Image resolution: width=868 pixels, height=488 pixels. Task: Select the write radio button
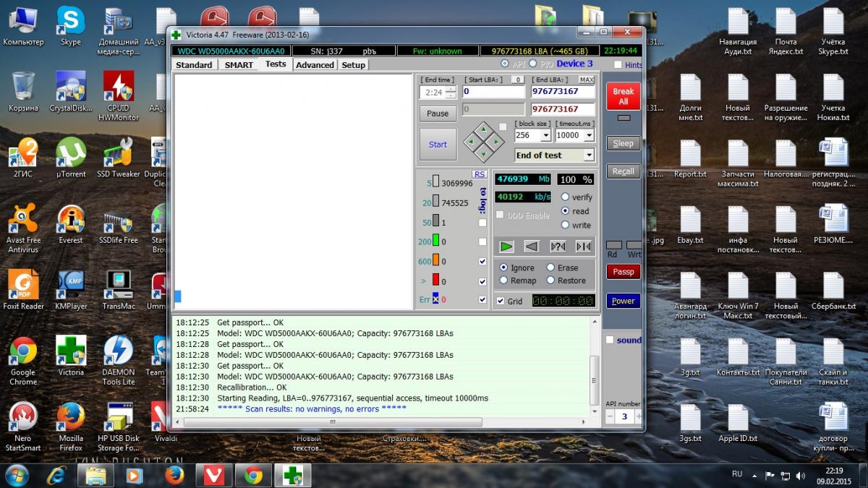566,225
